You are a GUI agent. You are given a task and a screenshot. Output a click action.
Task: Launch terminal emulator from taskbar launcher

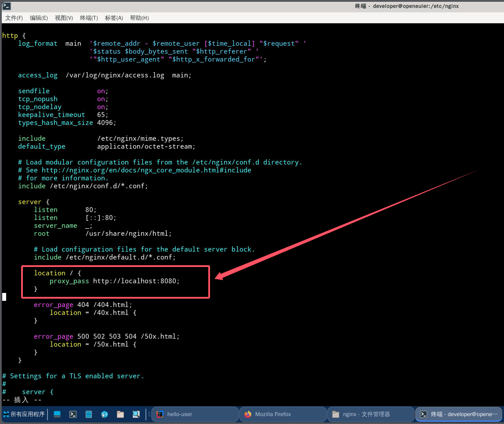tap(73, 414)
